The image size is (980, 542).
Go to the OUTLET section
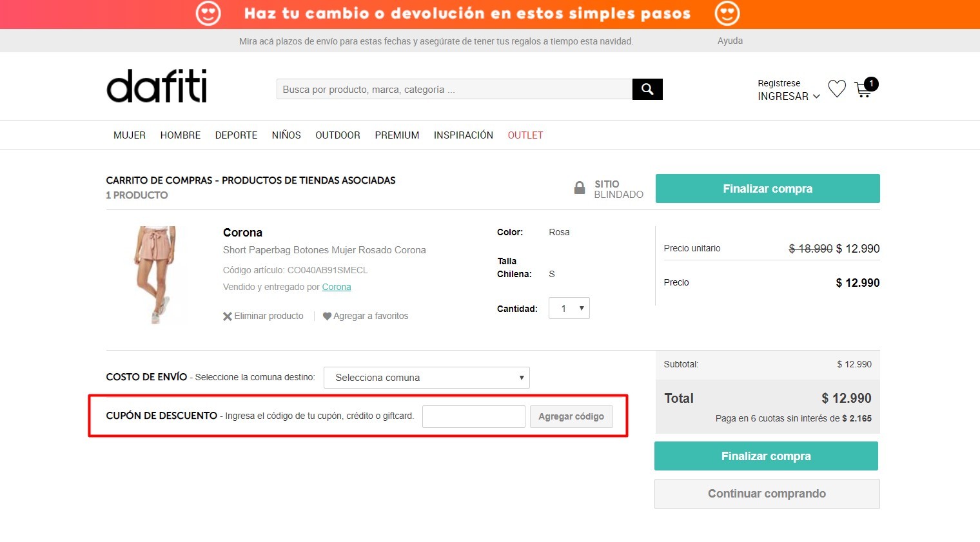click(525, 135)
